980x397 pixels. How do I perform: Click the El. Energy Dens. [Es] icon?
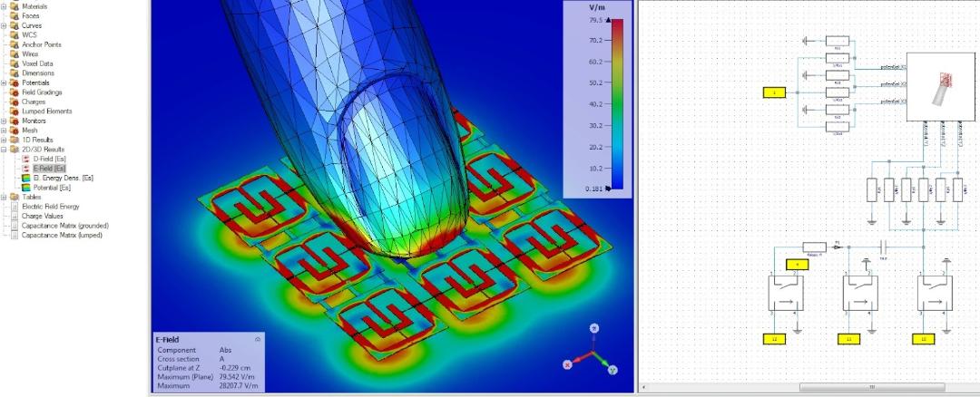click(x=25, y=178)
